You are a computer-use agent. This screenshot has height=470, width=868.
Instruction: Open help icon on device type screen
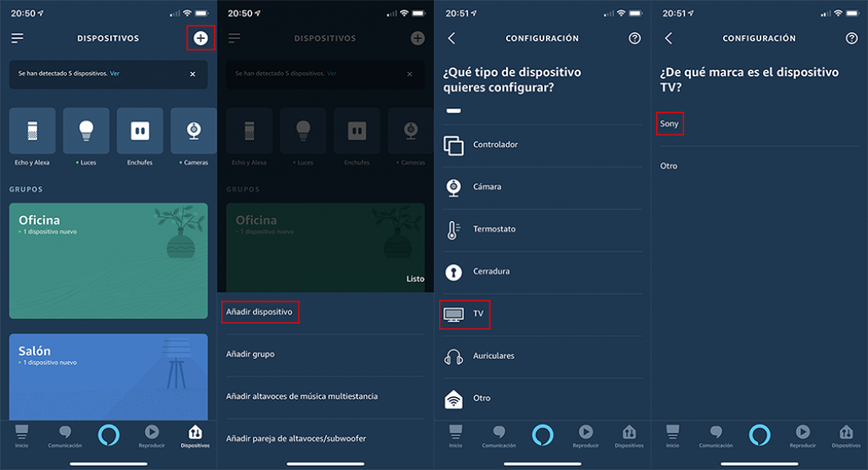click(x=634, y=38)
